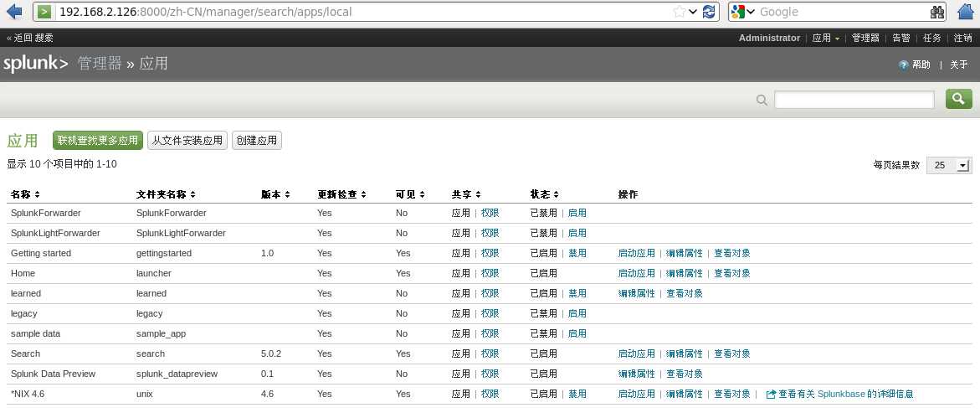Click the Splunk site favicon in the address bar

pyautogui.click(x=44, y=11)
